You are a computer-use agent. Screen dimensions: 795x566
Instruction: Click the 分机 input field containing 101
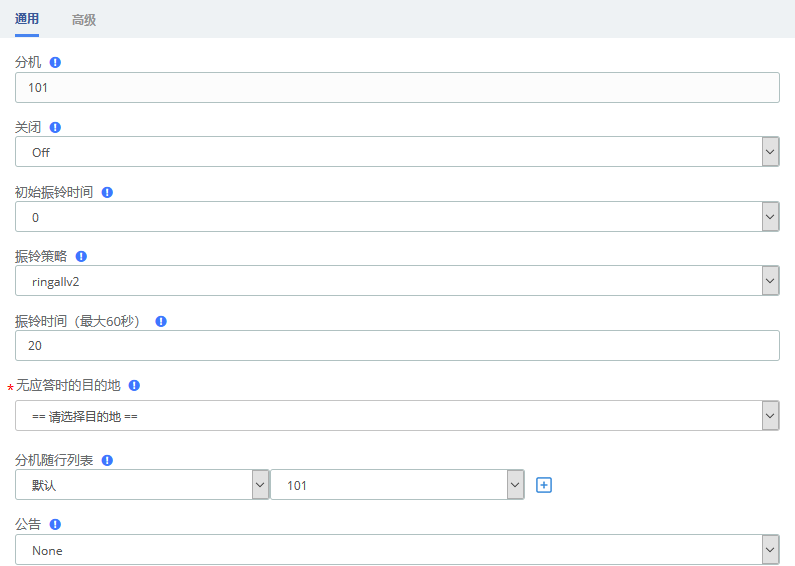click(x=398, y=88)
